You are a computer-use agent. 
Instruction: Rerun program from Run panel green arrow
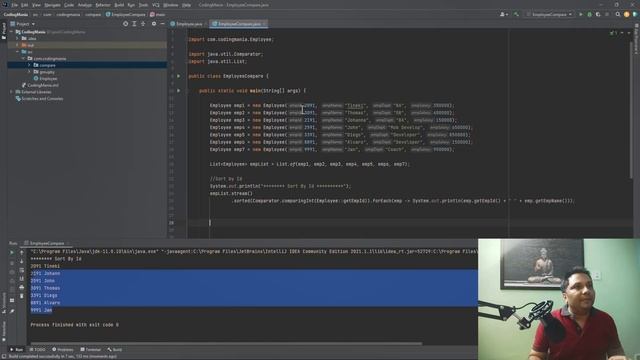[x=12, y=253]
